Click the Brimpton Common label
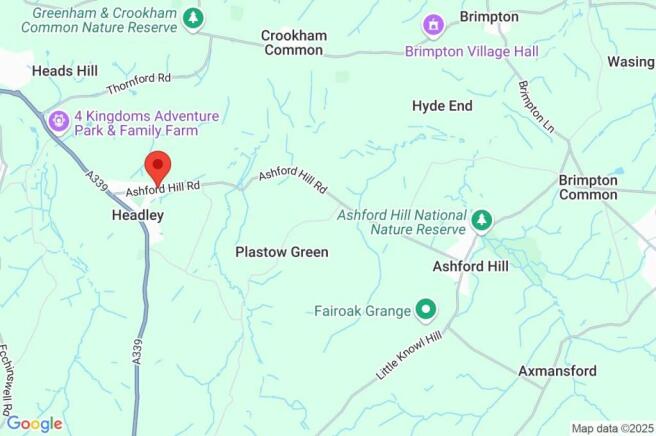Viewport: 656px width, 436px height. coord(588,187)
